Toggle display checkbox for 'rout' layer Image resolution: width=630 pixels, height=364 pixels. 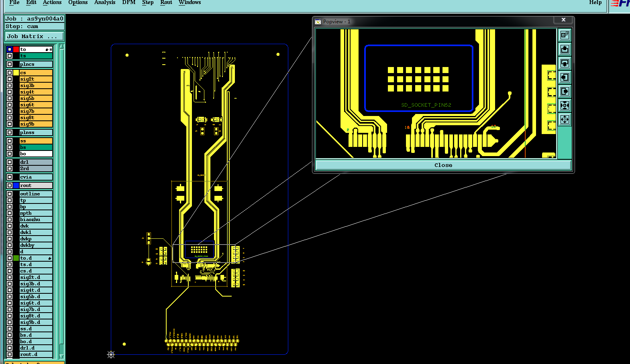[x=10, y=185]
